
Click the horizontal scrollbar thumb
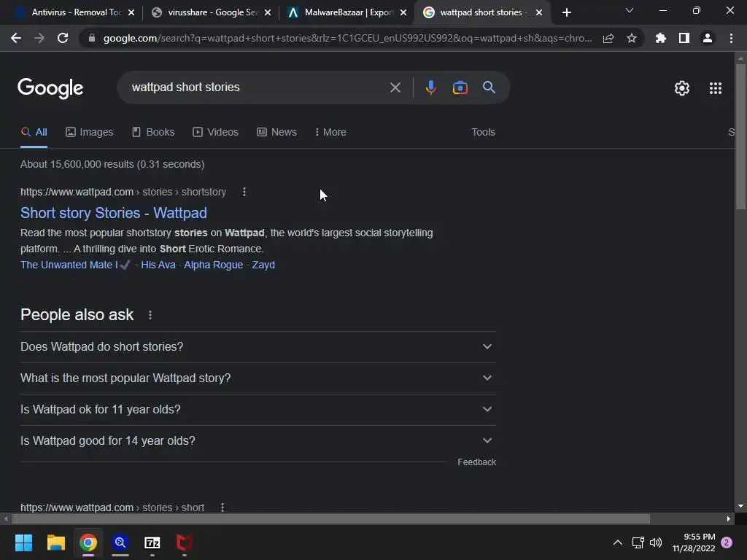click(330, 518)
